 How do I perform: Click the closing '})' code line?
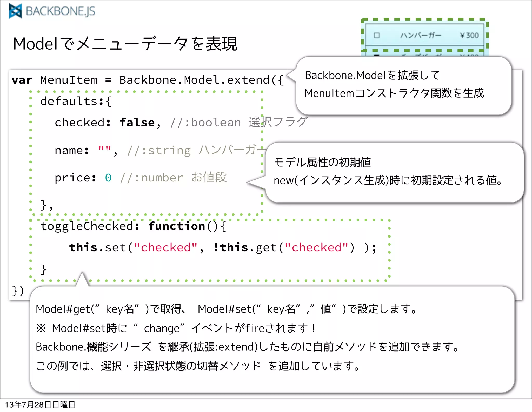point(18,291)
